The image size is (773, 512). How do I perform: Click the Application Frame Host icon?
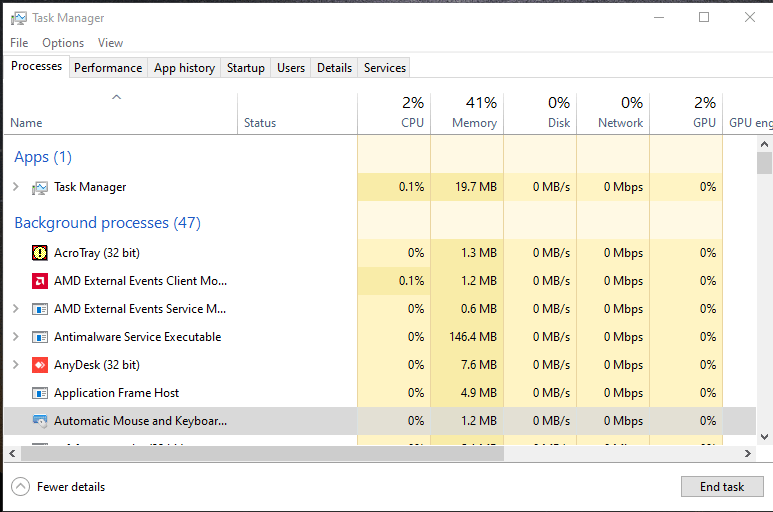point(39,393)
